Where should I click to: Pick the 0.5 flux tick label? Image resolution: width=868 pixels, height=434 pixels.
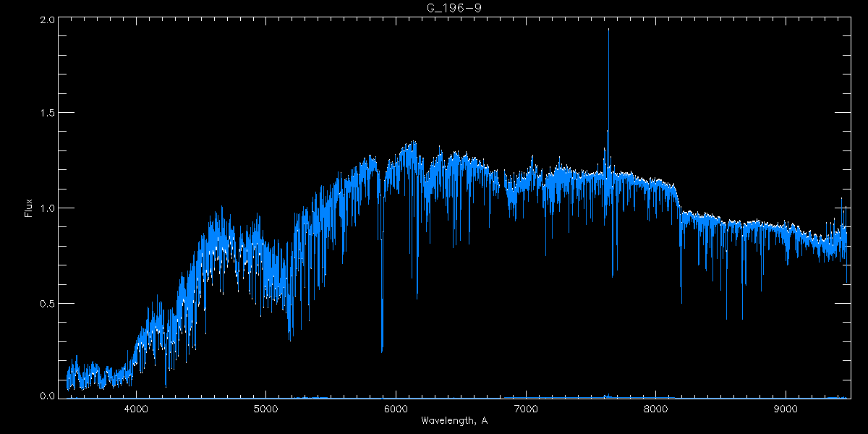click(47, 303)
